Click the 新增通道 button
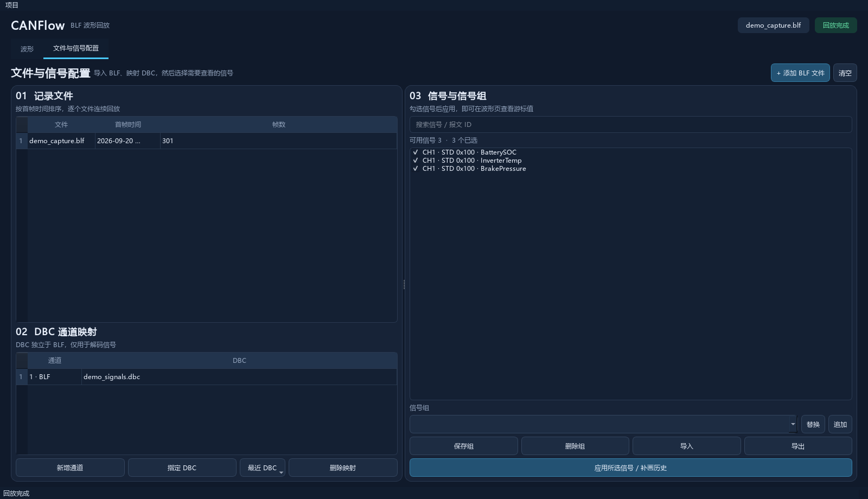Viewport: 868px width, 499px height. 70,468
